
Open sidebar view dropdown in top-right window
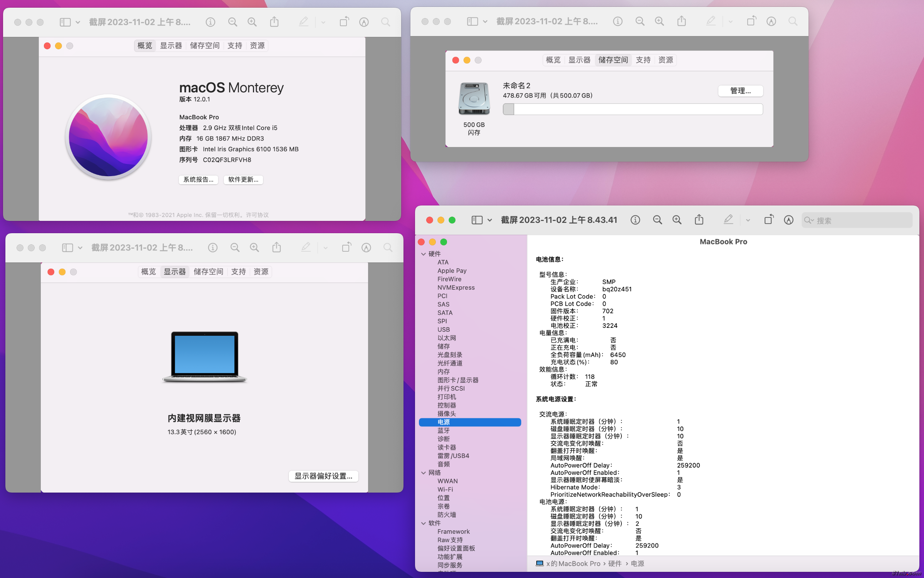(x=485, y=22)
